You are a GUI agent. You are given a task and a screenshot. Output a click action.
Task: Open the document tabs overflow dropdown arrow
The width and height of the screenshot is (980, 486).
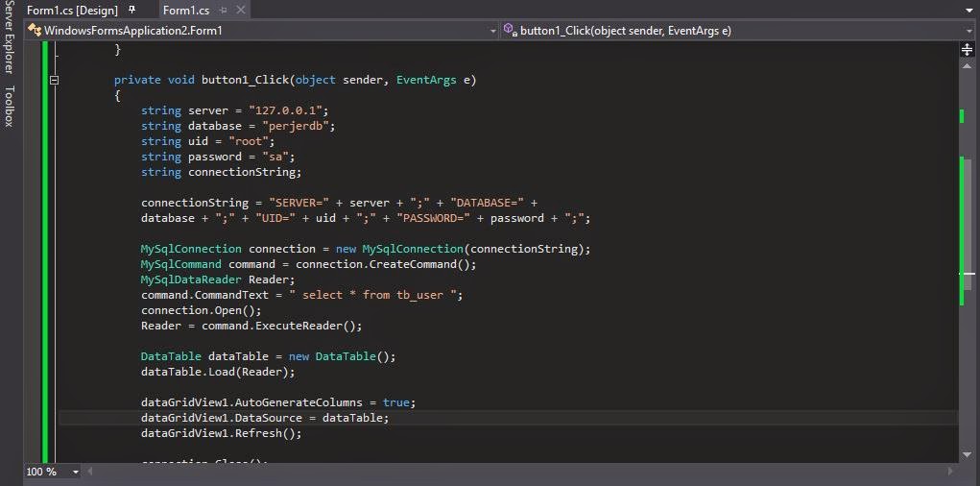(970, 11)
